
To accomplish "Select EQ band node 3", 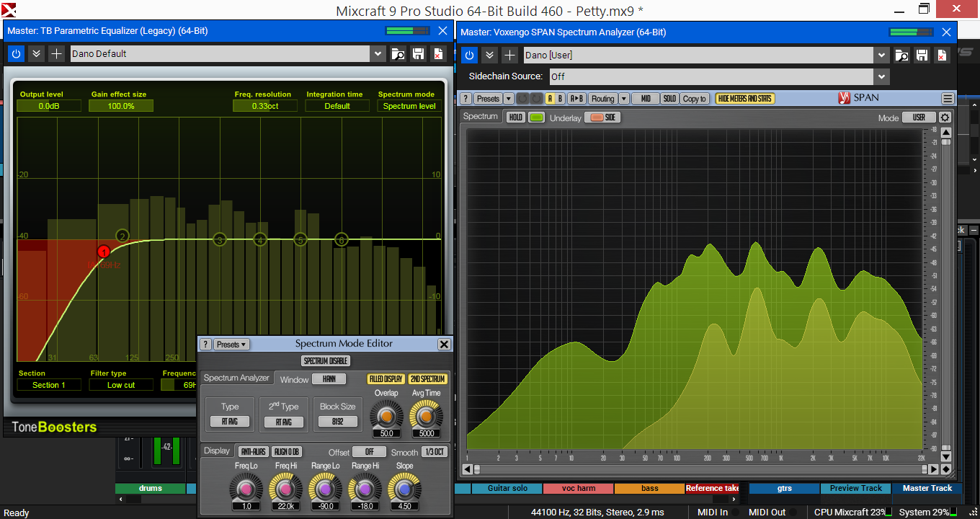I will pos(220,239).
